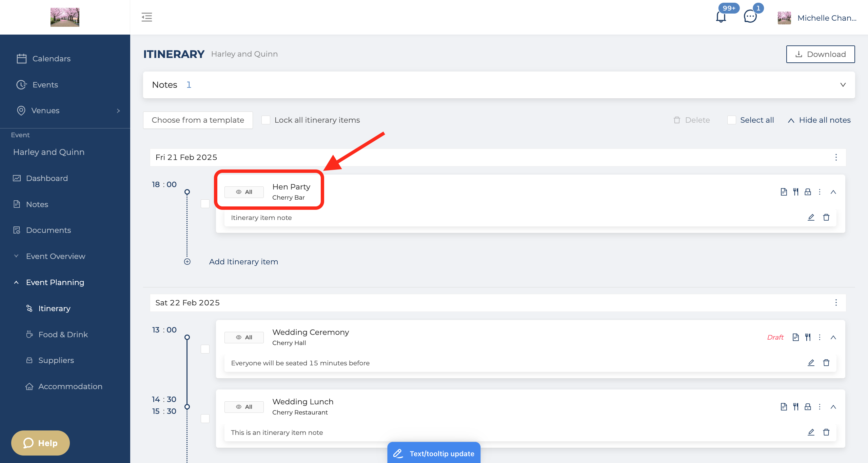Image resolution: width=868 pixels, height=463 pixels.
Task: Click the Text/tooltip update button
Action: coord(434,453)
